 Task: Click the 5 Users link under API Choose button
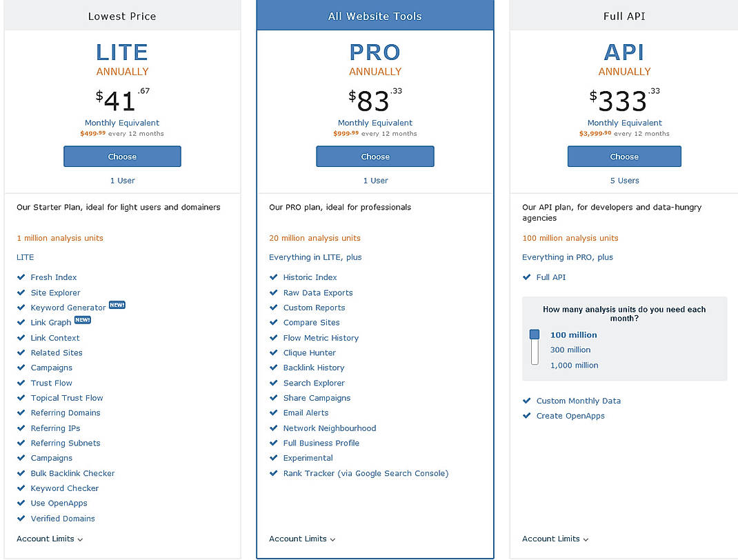coord(624,180)
